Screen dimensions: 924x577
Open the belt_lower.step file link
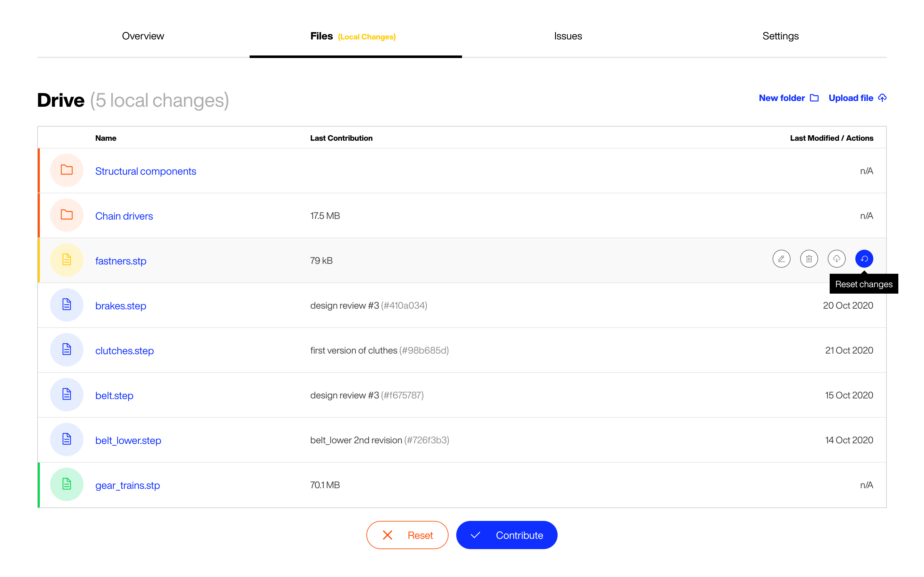coord(128,440)
